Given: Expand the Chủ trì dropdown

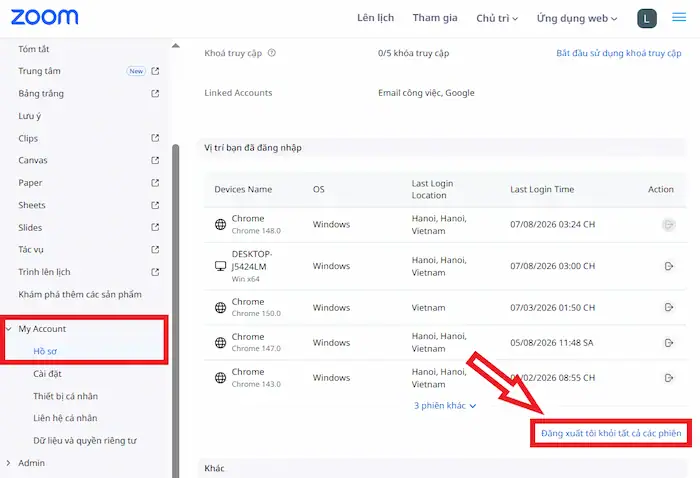Looking at the screenshot, I should (497, 18).
